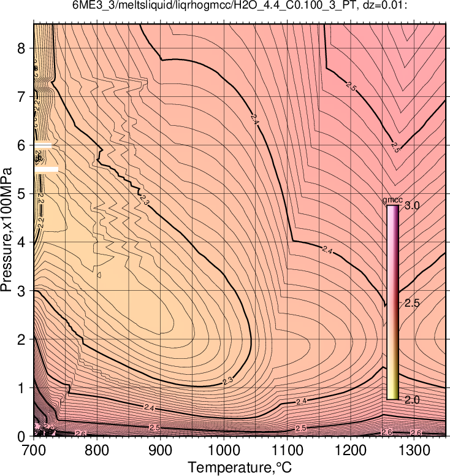450x476 pixels.
Task: Click the 2.6 contour label near 770°C at bottom
Action: pos(80,434)
